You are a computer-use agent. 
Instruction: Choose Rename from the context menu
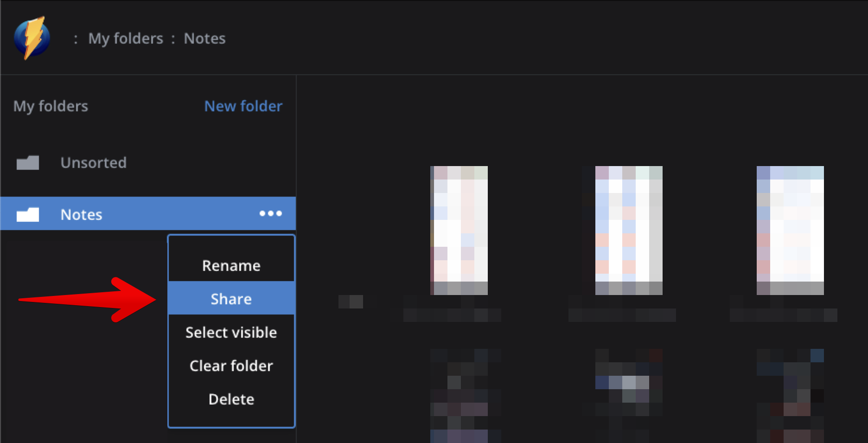coord(231,266)
